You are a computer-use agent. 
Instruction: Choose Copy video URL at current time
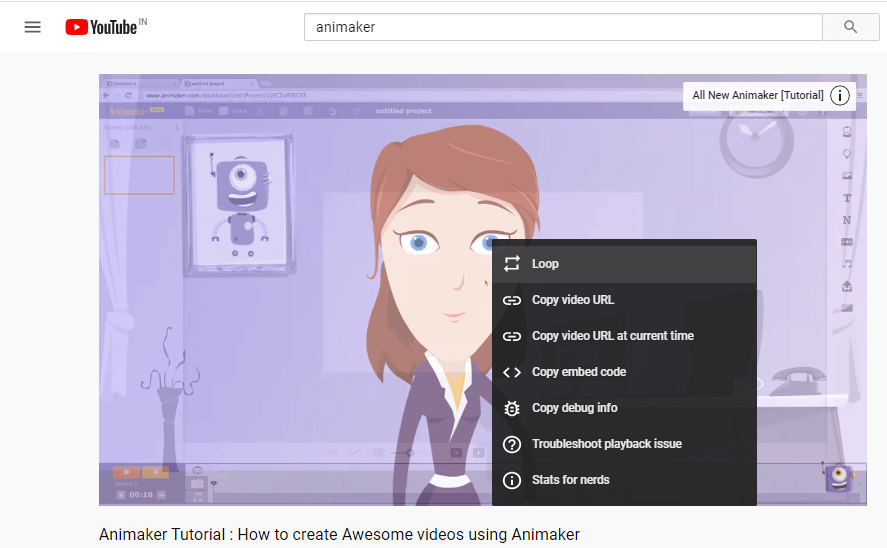coord(612,336)
